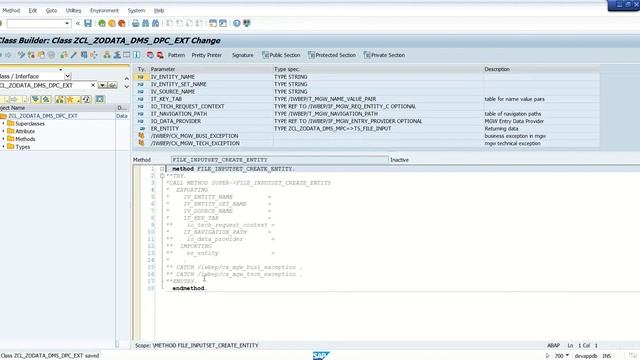Open the Edit menu
This screenshot has width=640, height=360.
tap(33, 10)
